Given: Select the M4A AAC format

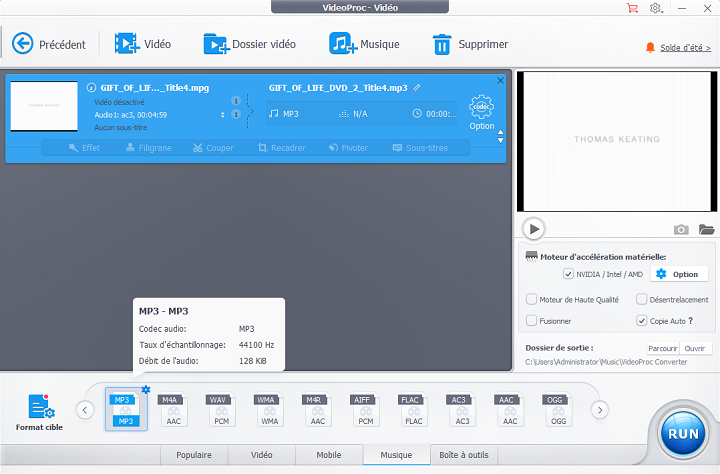Looking at the screenshot, I should coord(173,410).
